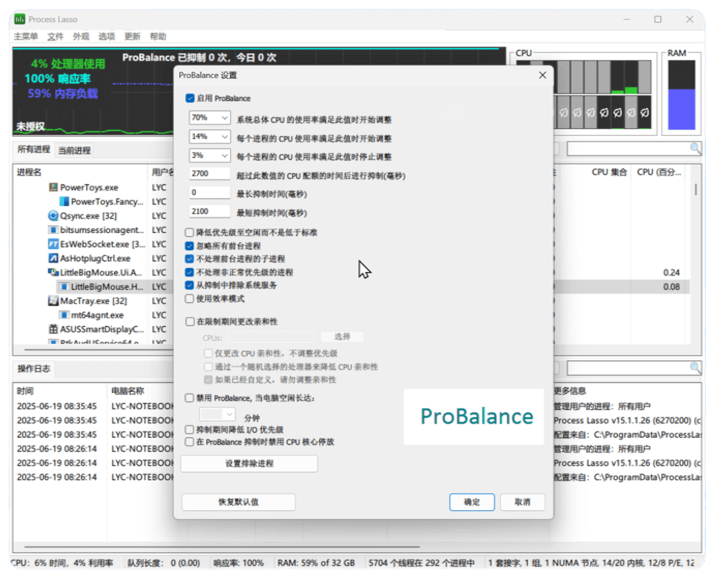Open the 选项 menu

pyautogui.click(x=106, y=36)
